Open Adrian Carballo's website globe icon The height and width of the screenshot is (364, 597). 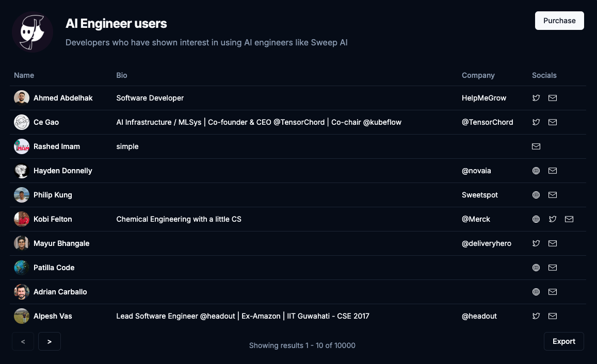(x=536, y=292)
